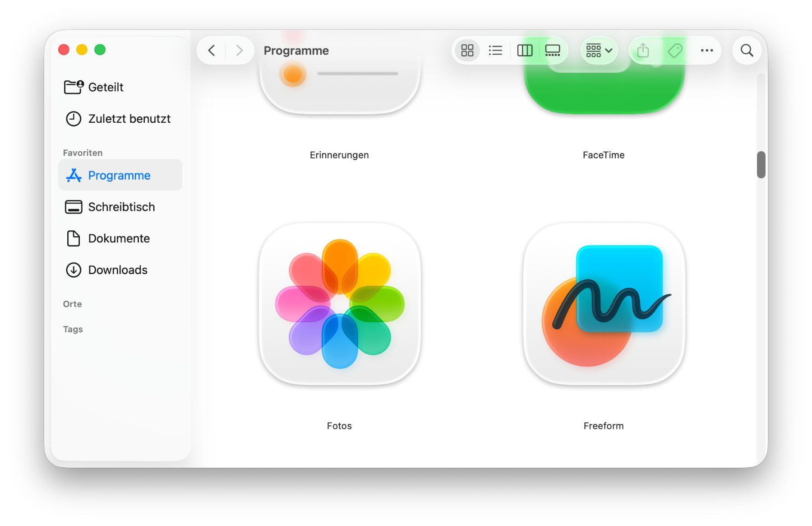
Task: Open the Schreibtisch sidebar folder
Action: [121, 207]
